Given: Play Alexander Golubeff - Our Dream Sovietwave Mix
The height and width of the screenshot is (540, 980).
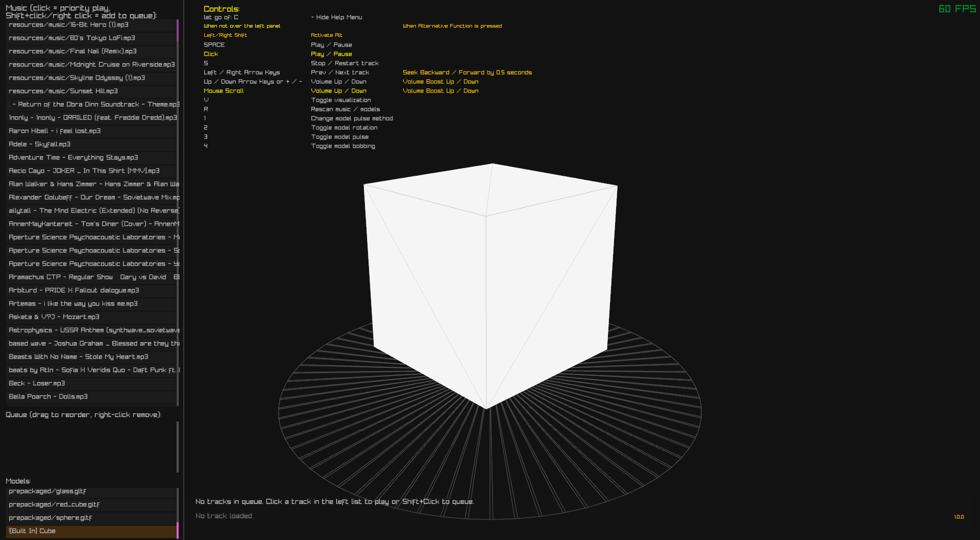Looking at the screenshot, I should [x=91, y=198].
